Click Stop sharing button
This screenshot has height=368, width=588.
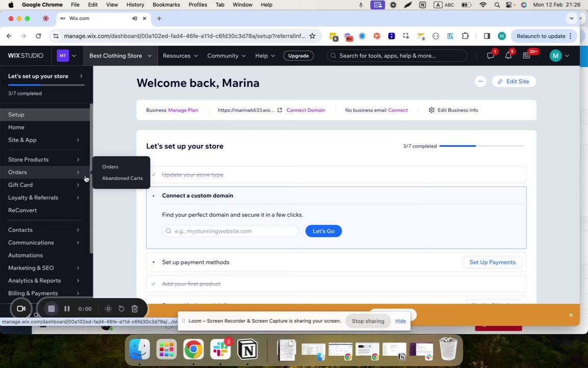coord(368,321)
